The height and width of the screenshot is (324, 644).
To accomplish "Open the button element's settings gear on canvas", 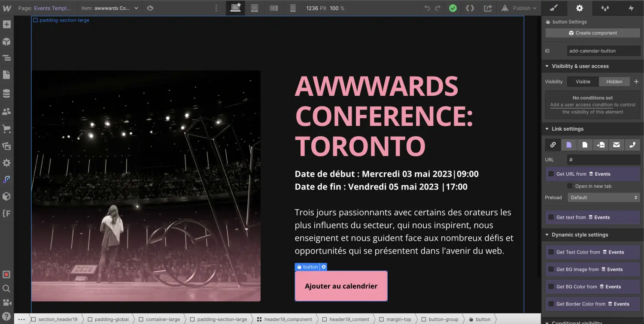I will coord(324,267).
